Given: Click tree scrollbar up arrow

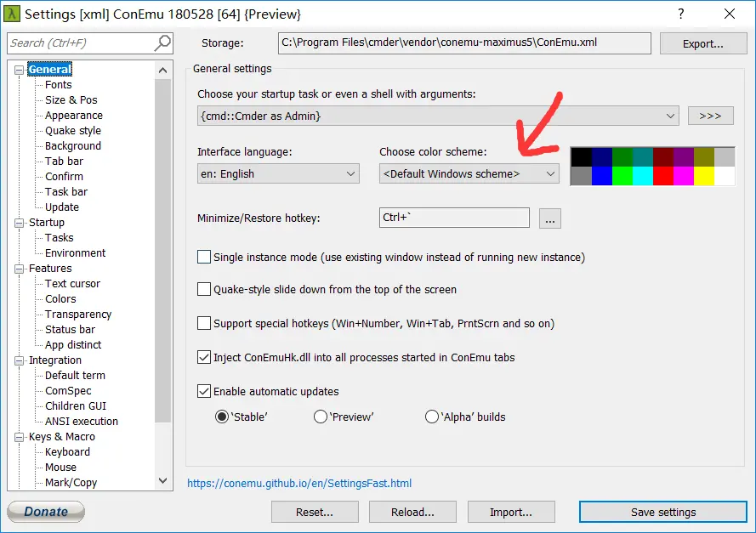Looking at the screenshot, I should pos(163,71).
